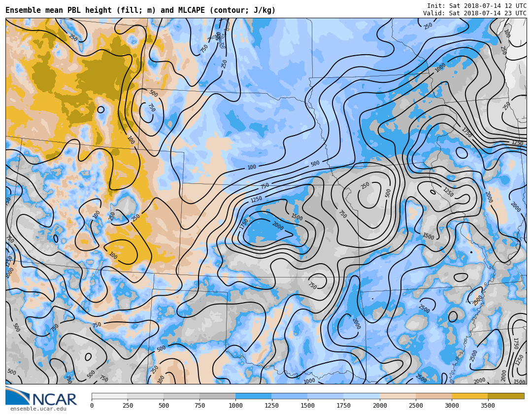Image resolution: width=532 pixels, height=415 pixels.
Task: Choose the palest blue 1750–2000 colorbar swatch
Action: click(362, 396)
